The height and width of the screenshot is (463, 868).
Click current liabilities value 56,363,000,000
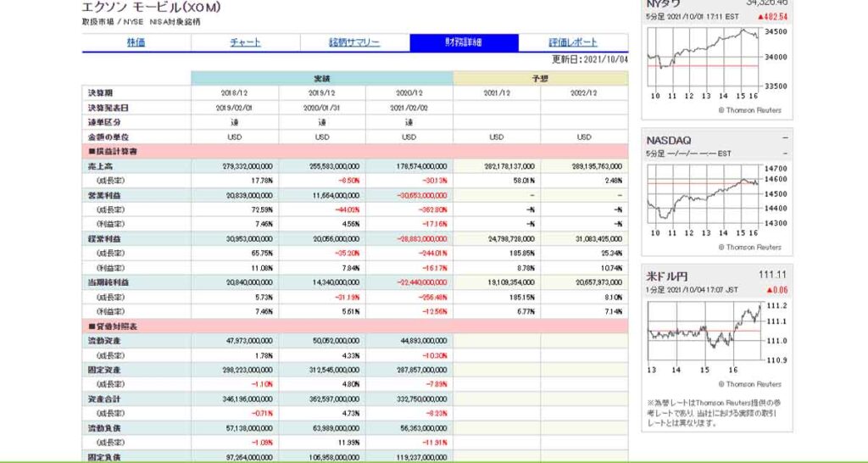[x=424, y=429]
